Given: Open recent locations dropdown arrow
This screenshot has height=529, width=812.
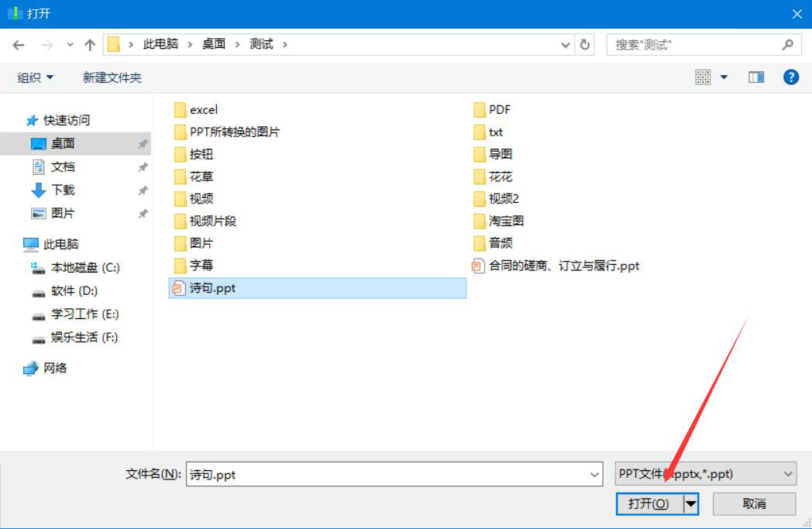Looking at the screenshot, I should [70, 45].
